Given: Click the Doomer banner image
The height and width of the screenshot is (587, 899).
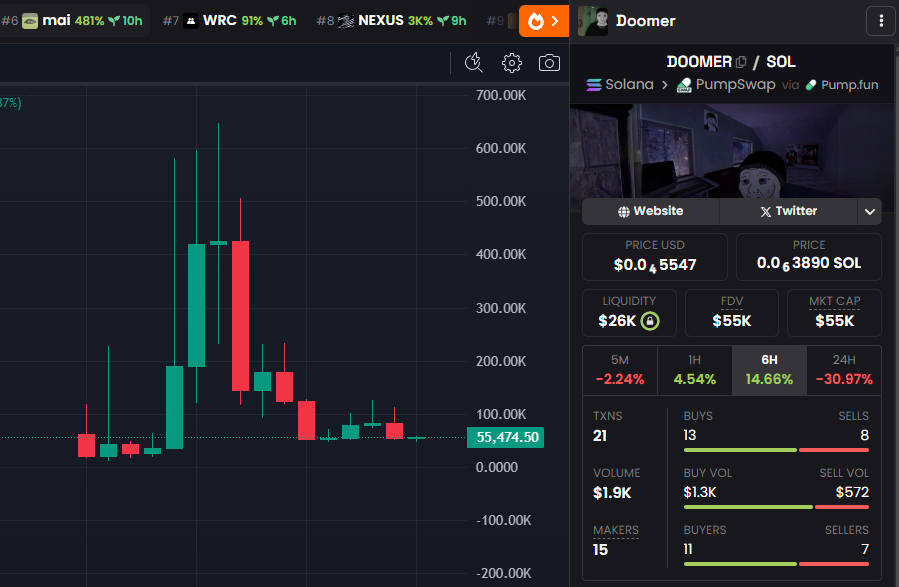Looking at the screenshot, I should pos(732,151).
